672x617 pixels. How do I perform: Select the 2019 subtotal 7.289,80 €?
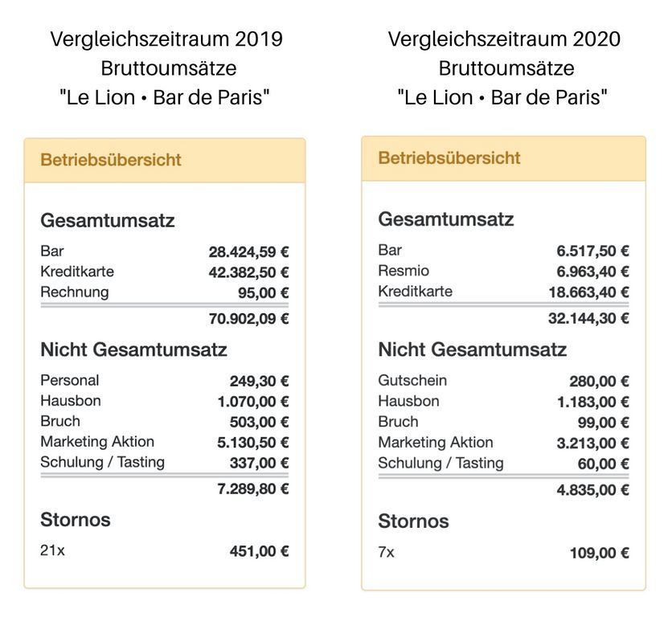pos(254,488)
